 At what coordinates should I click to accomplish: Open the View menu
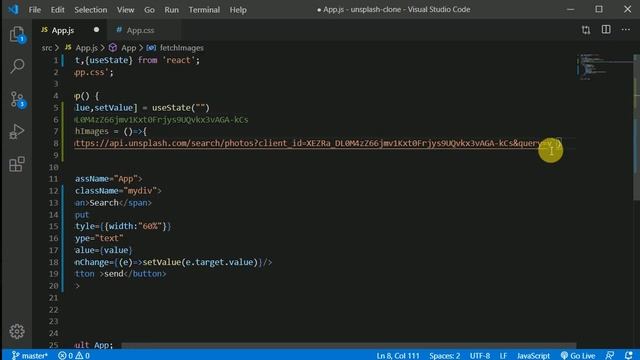(x=125, y=9)
